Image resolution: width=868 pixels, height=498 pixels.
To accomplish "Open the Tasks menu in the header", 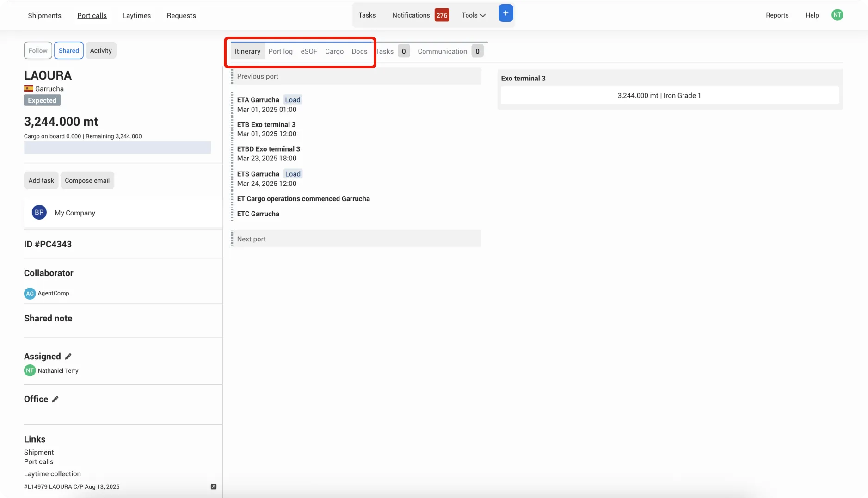I will [367, 15].
